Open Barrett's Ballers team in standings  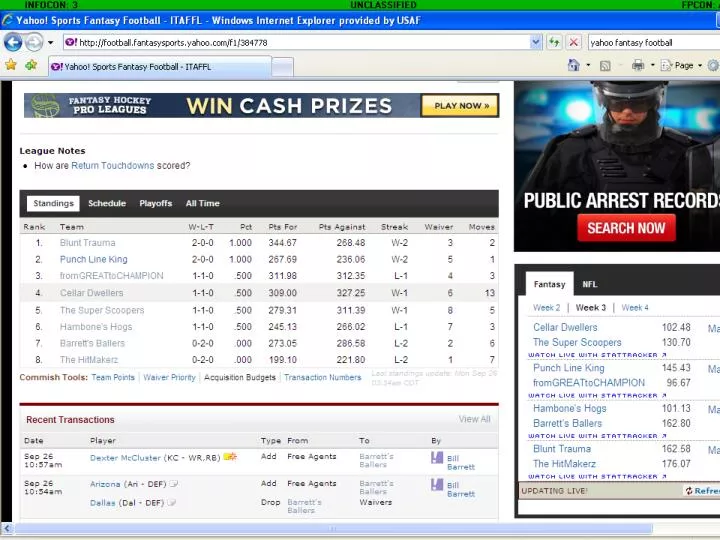point(92,343)
